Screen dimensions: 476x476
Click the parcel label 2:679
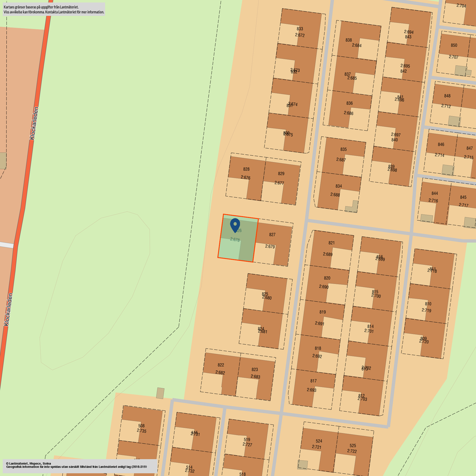click(x=270, y=246)
